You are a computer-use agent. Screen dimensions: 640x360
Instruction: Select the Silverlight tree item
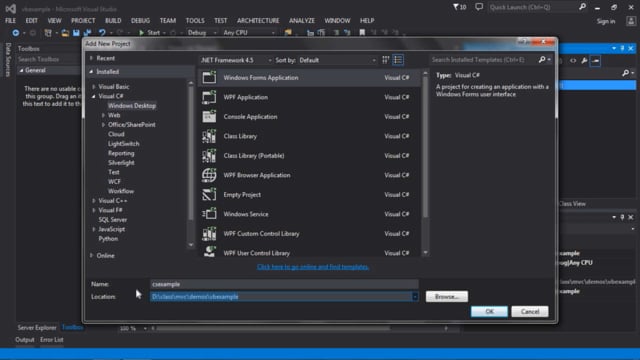[121, 162]
